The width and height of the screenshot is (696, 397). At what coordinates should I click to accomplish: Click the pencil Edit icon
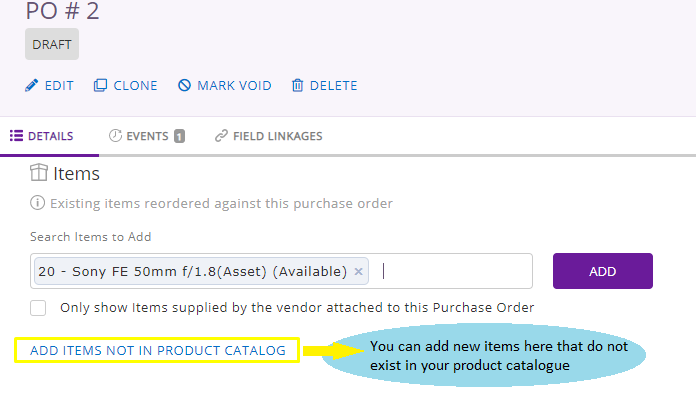pos(31,85)
